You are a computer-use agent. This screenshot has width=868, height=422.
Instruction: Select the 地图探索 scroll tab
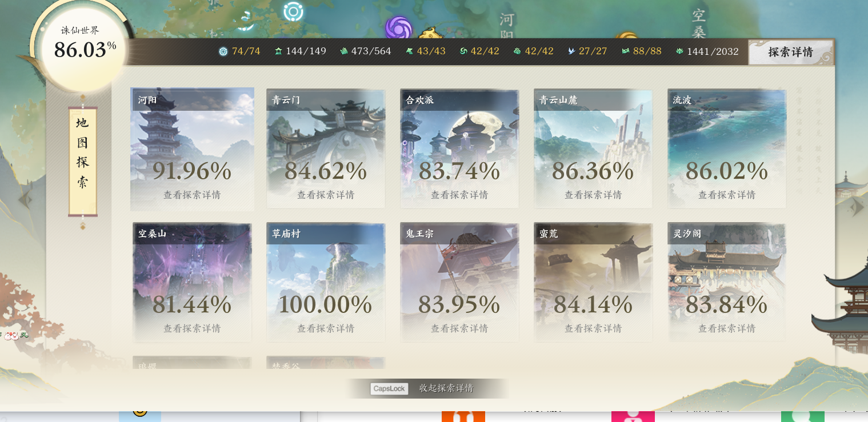[x=83, y=162]
